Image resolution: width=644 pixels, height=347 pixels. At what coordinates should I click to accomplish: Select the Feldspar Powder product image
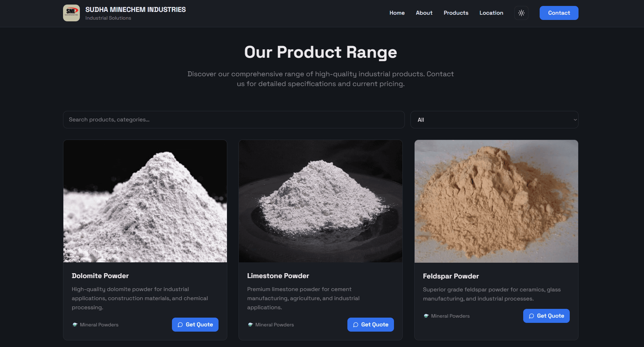tap(496, 201)
